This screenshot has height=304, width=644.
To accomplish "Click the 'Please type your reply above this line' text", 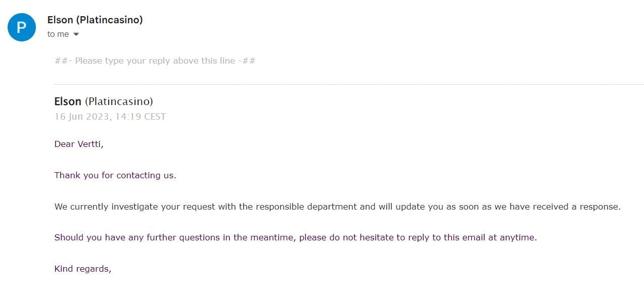I will pos(155,61).
